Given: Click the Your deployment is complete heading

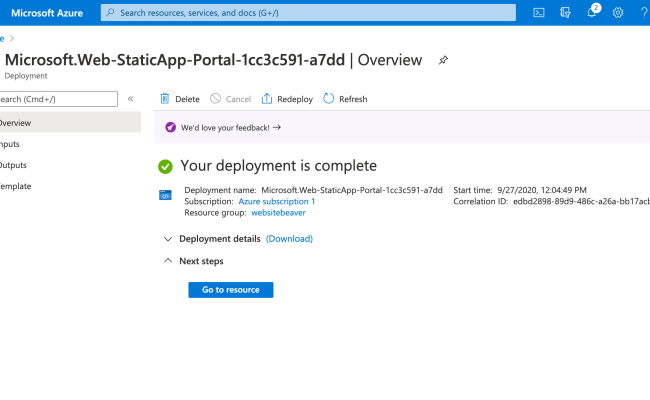Looking at the screenshot, I should point(279,166).
